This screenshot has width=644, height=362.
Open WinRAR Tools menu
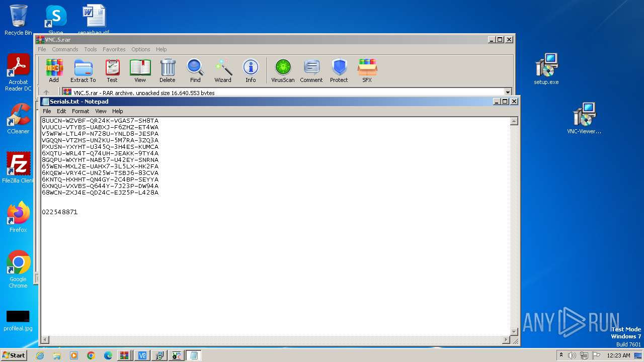point(91,49)
